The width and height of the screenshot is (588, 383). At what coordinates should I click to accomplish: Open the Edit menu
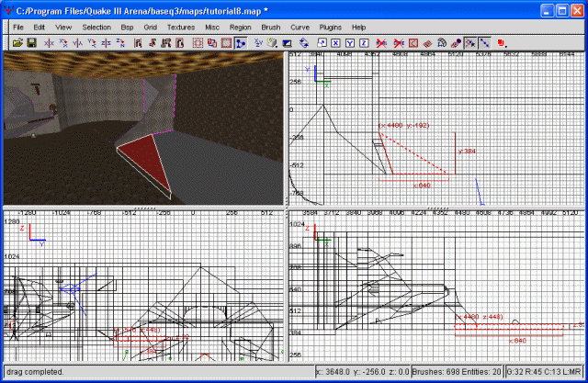[39, 27]
